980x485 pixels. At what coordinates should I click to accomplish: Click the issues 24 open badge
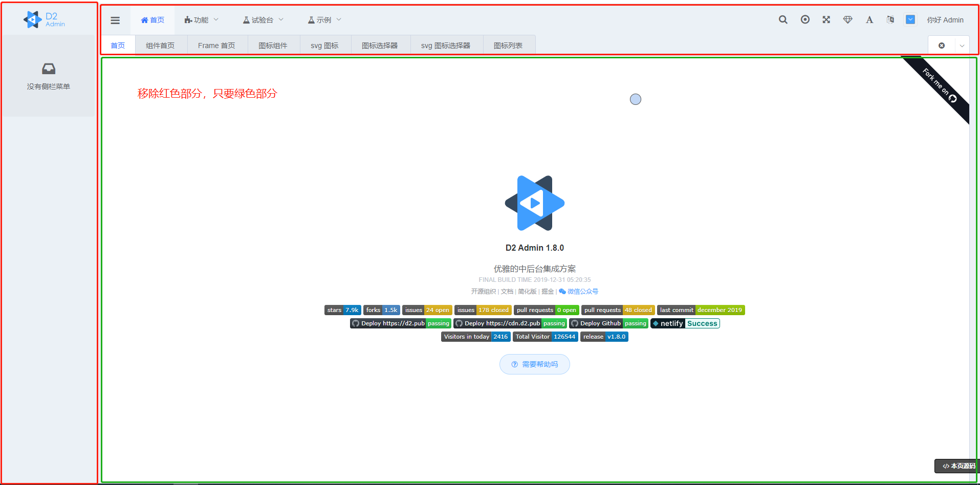coord(427,310)
